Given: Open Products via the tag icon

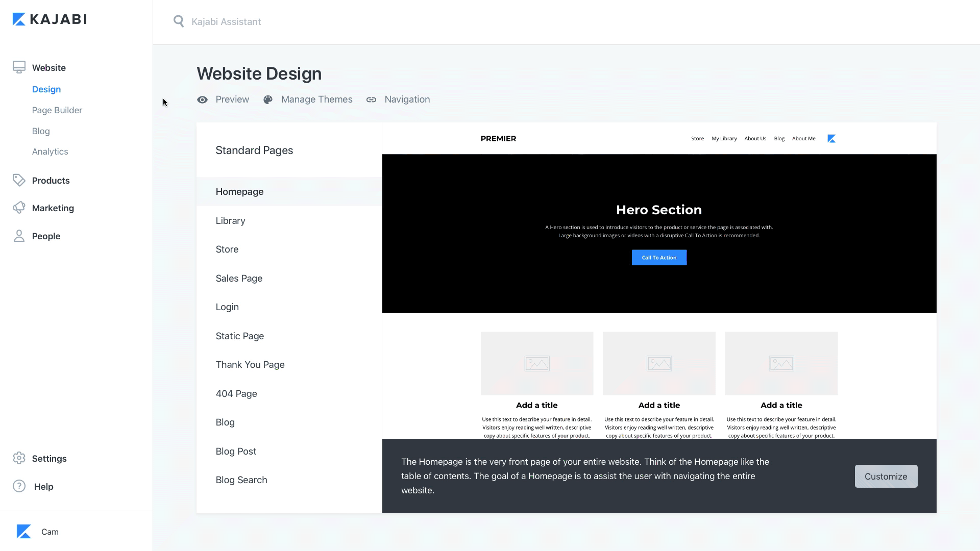Looking at the screenshot, I should tap(19, 180).
